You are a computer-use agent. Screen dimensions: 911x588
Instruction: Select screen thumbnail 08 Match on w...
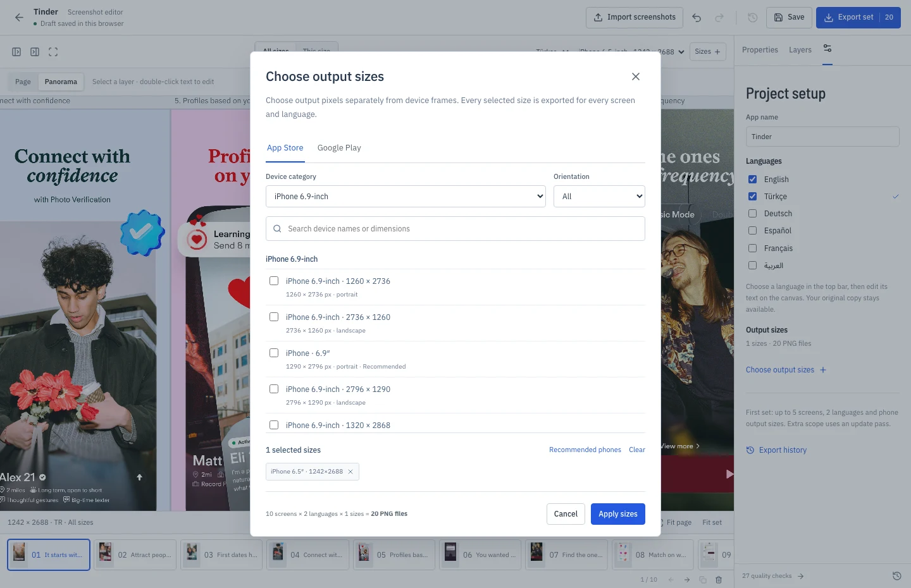[654, 555]
